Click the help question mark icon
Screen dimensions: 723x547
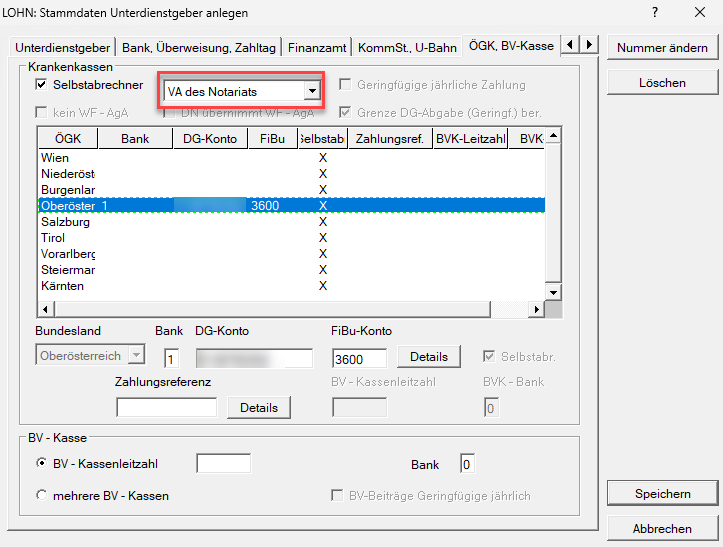click(x=654, y=13)
